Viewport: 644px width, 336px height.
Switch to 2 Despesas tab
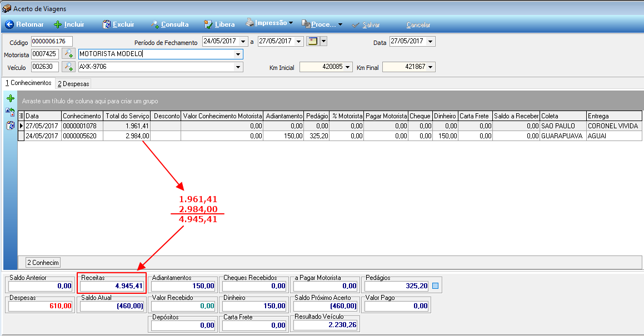click(73, 84)
